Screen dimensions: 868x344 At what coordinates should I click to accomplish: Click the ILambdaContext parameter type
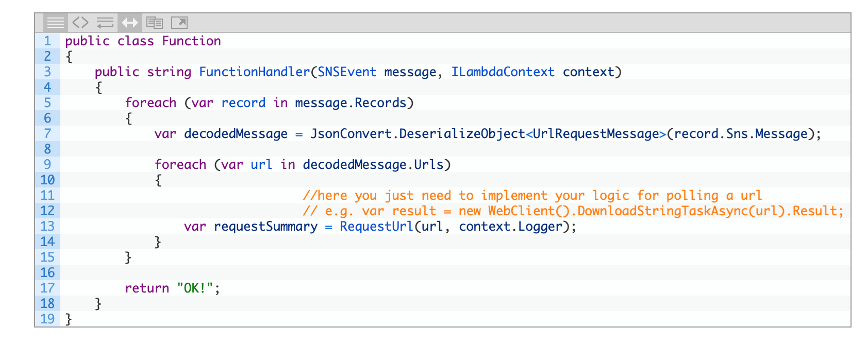pos(503,72)
